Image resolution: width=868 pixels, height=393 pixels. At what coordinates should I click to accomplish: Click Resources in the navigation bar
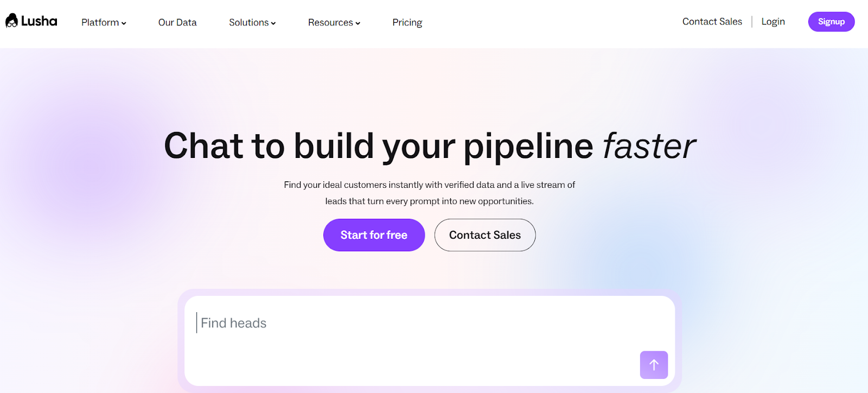330,22
